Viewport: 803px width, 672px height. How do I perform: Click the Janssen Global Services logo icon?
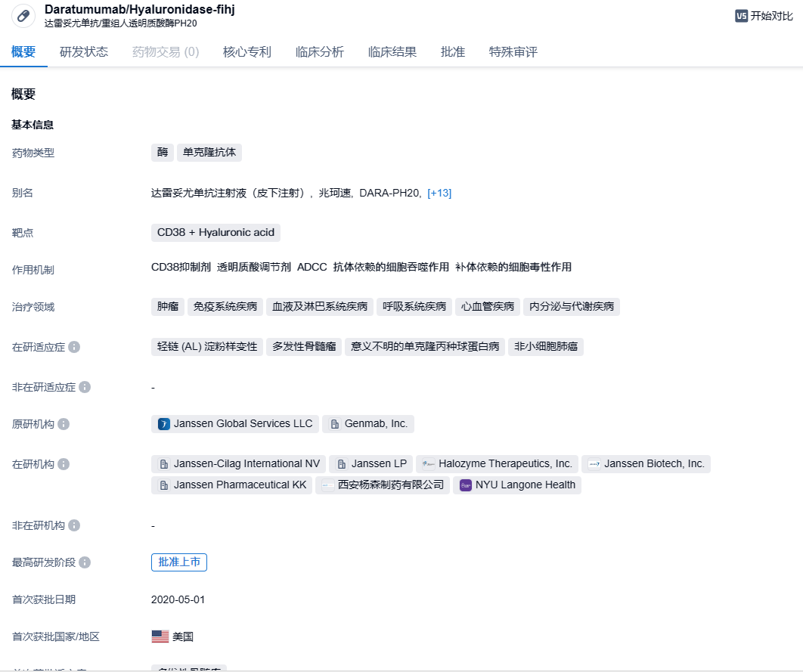click(164, 424)
